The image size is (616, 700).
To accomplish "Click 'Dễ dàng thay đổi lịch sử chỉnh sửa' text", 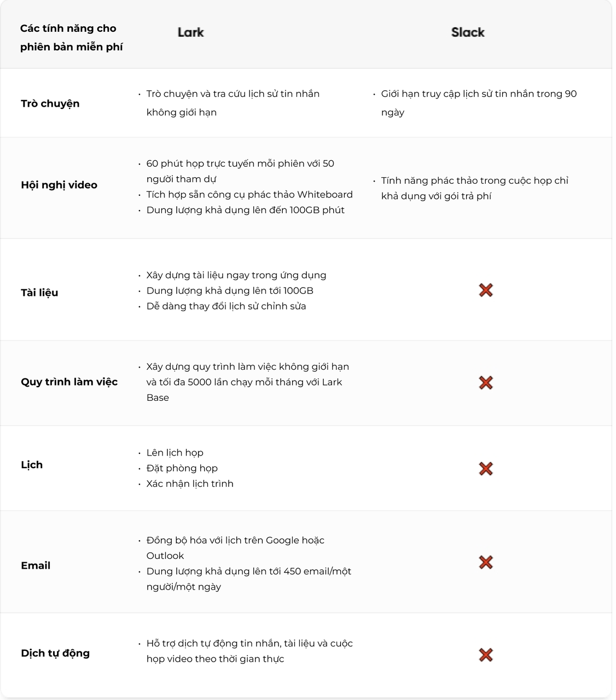I will pyautogui.click(x=226, y=306).
